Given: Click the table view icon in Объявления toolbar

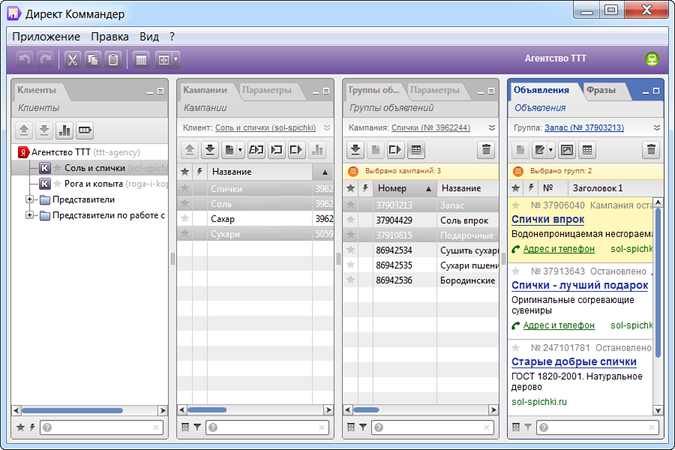Looking at the screenshot, I should point(587,150).
